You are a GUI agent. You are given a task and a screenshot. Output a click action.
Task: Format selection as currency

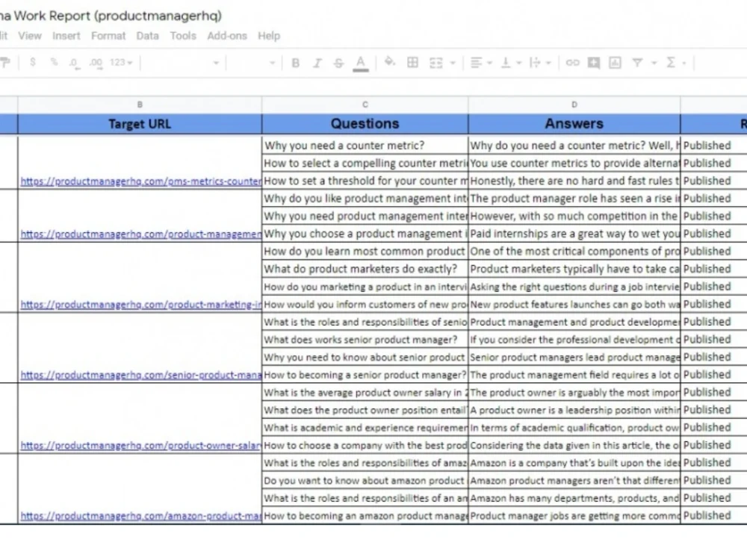[32, 63]
